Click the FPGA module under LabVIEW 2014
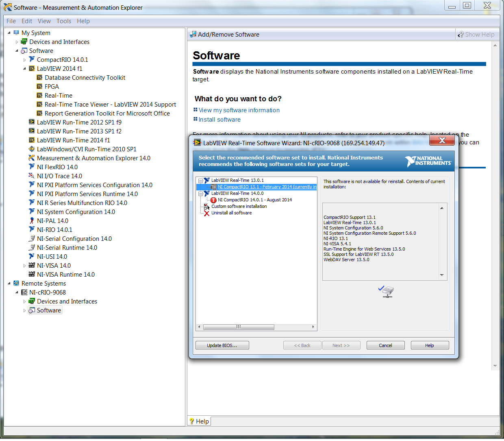The width and height of the screenshot is (504, 441). 52,86
